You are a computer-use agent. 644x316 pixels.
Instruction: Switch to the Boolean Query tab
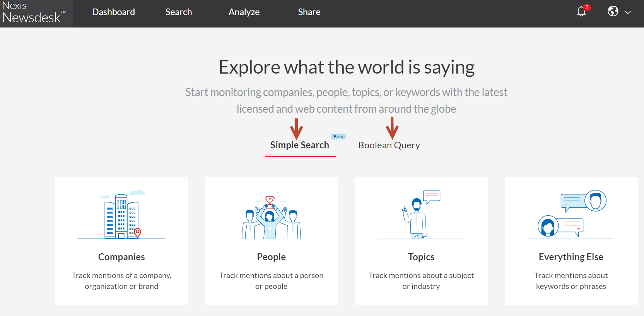tap(389, 145)
